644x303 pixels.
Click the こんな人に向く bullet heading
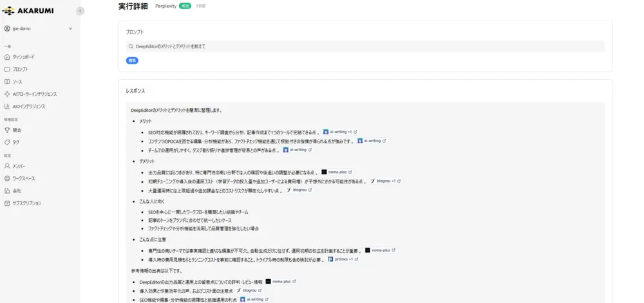click(x=153, y=201)
